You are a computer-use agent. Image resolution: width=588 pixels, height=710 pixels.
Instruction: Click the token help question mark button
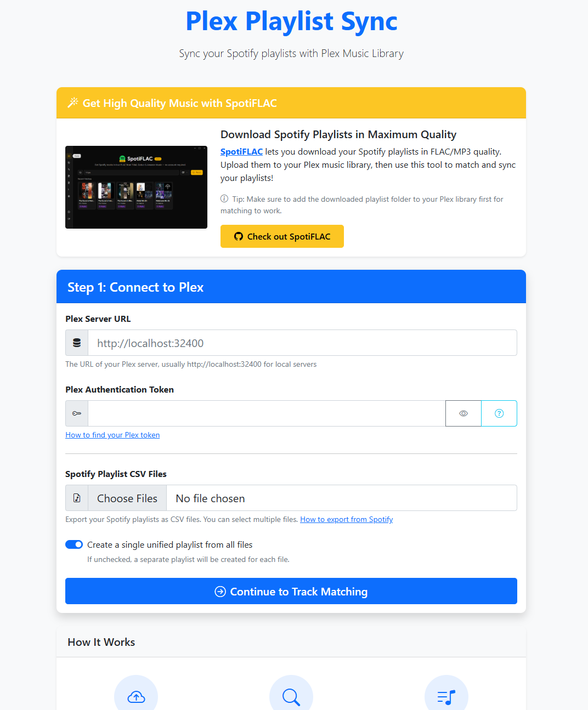(499, 413)
